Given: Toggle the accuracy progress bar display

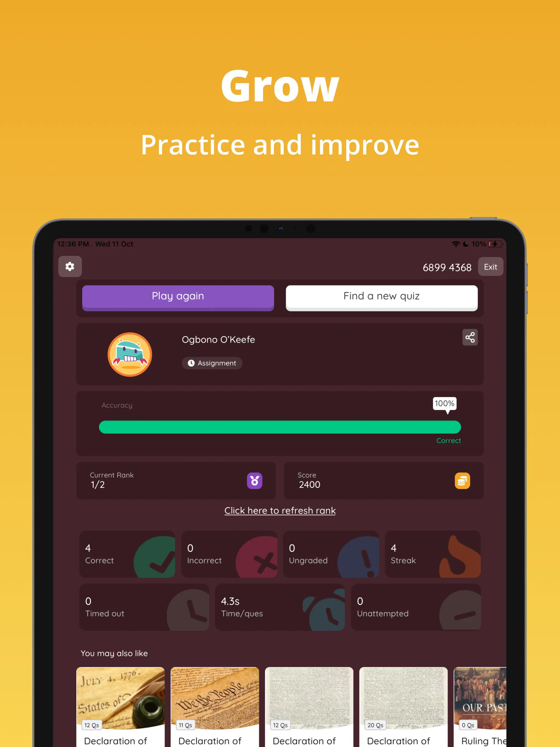Looking at the screenshot, I should pyautogui.click(x=280, y=425).
